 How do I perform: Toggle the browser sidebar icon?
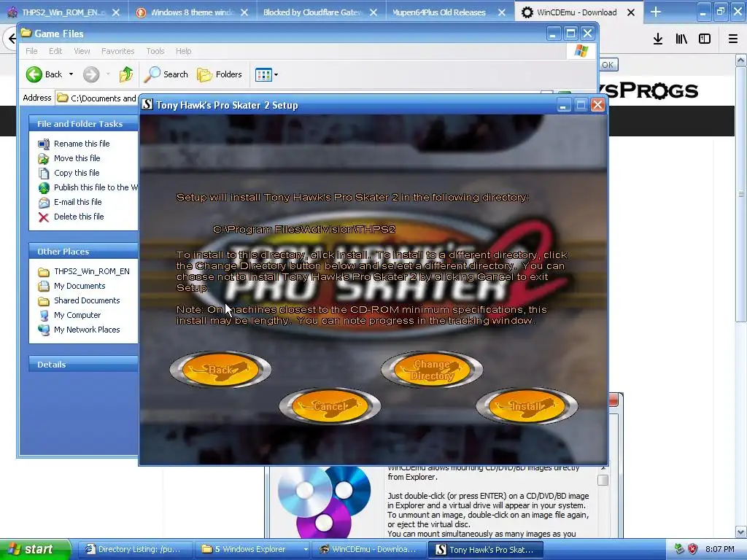705,39
